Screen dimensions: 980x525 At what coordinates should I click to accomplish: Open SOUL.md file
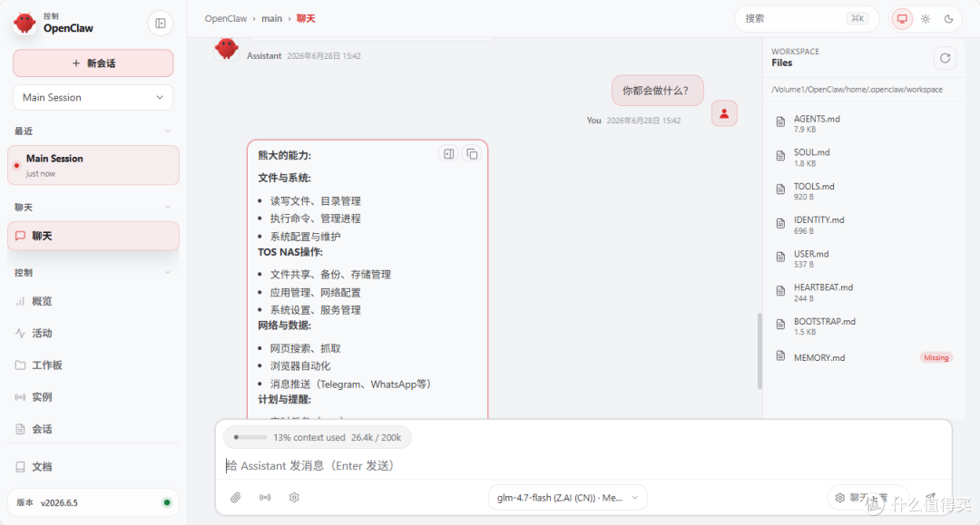pyautogui.click(x=863, y=157)
